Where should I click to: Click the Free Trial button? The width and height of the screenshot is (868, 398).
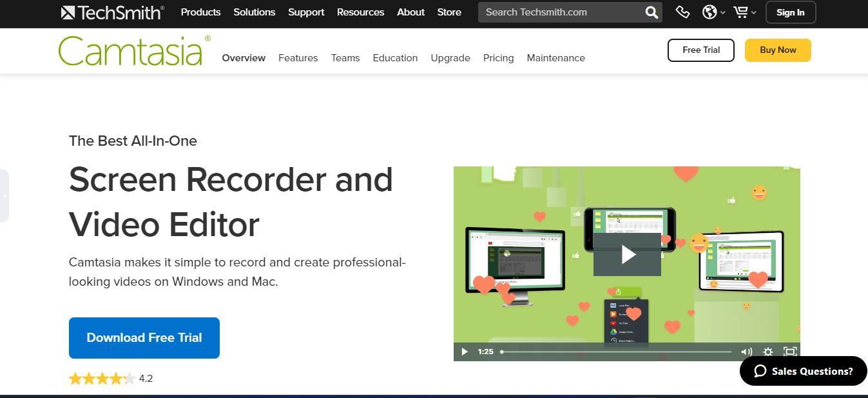(x=701, y=50)
